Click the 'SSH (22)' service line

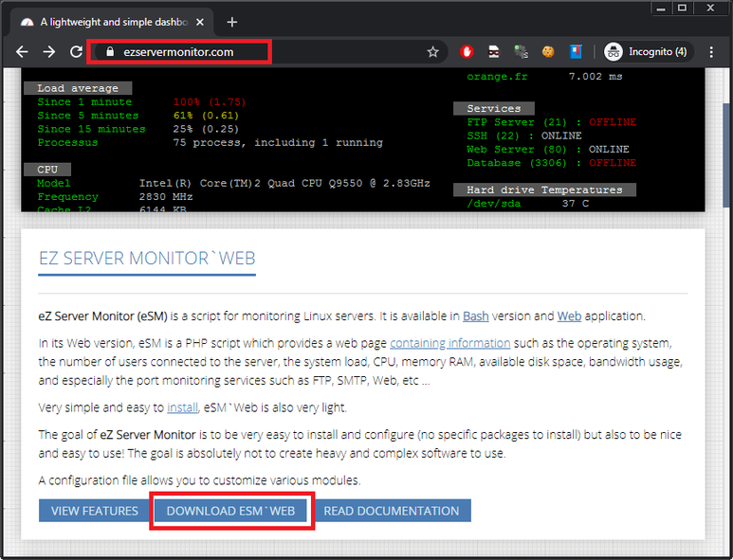[x=524, y=135]
